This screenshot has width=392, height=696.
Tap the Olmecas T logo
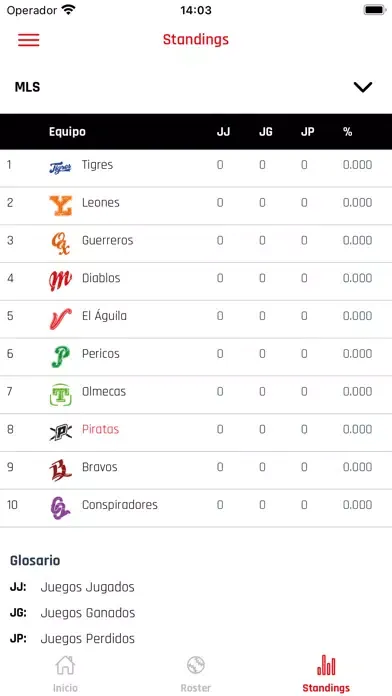click(x=60, y=395)
